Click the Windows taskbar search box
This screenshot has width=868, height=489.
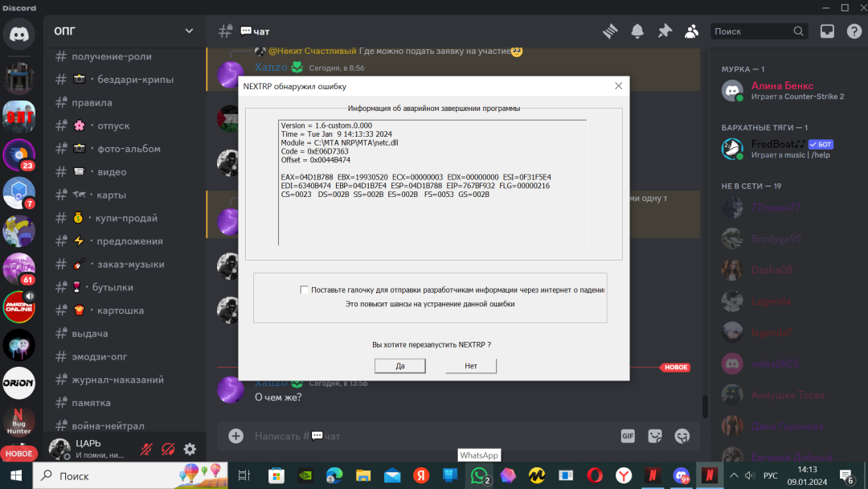click(x=130, y=475)
